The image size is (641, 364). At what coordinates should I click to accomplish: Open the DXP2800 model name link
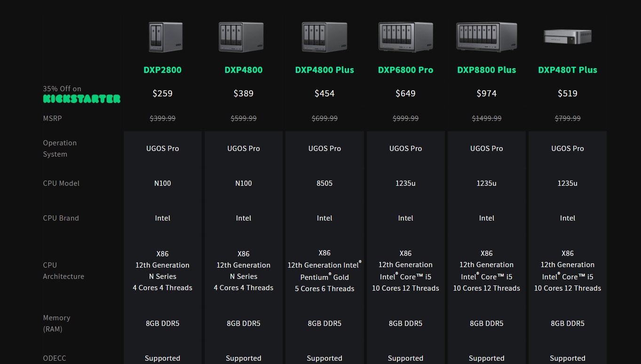[162, 70]
